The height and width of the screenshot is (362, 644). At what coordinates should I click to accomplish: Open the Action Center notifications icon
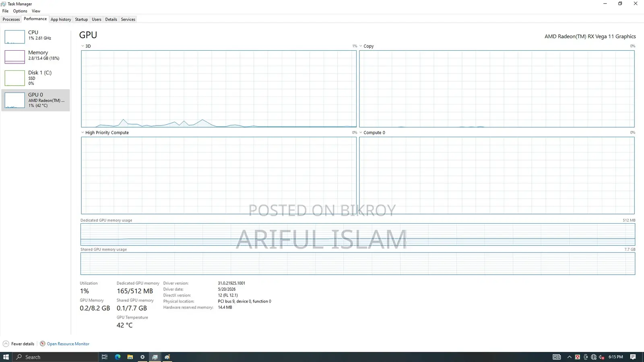633,357
